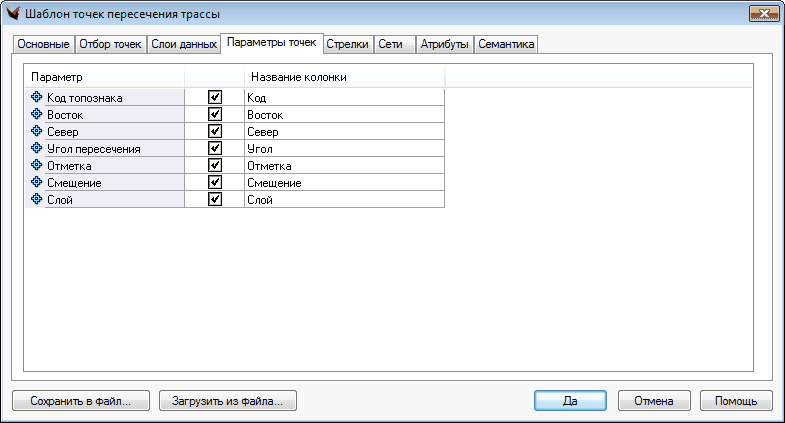Click the icon next to Угол пересечения
Screen dimensions: 785x423
(38, 148)
